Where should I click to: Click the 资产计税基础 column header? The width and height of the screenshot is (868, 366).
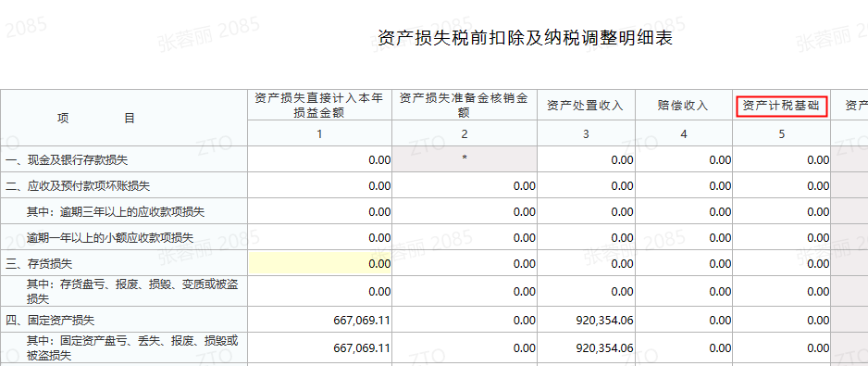[x=782, y=106]
